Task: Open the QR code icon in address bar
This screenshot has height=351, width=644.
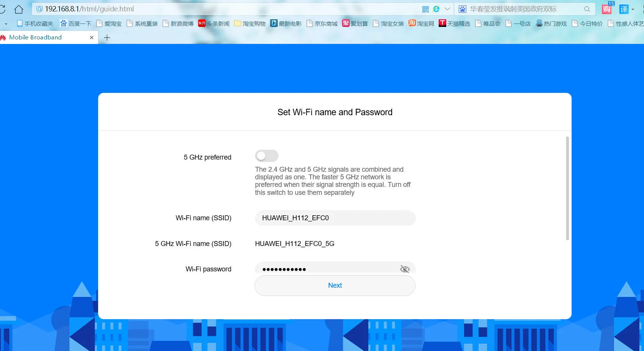Action: point(425,9)
